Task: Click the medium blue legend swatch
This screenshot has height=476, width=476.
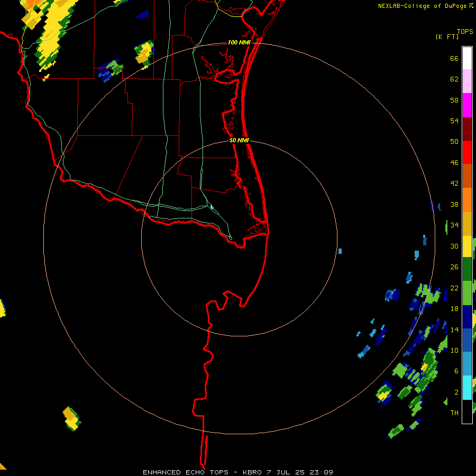Action: 467,340
